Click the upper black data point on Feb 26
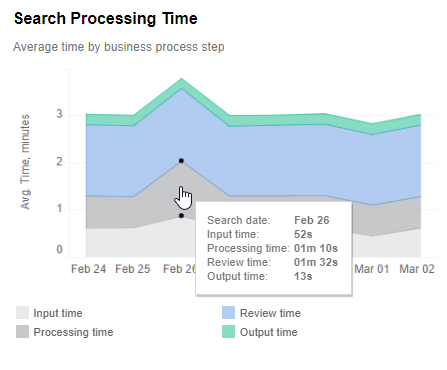The image size is (447, 370). [x=181, y=161]
